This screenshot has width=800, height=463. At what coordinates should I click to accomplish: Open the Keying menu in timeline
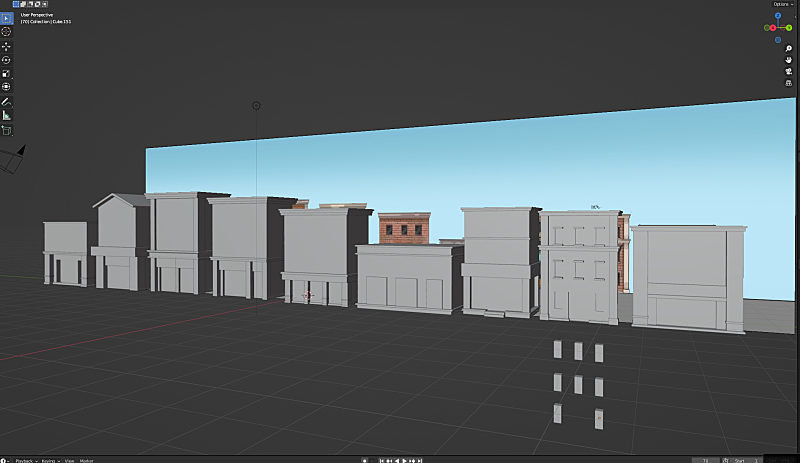[x=49, y=460]
